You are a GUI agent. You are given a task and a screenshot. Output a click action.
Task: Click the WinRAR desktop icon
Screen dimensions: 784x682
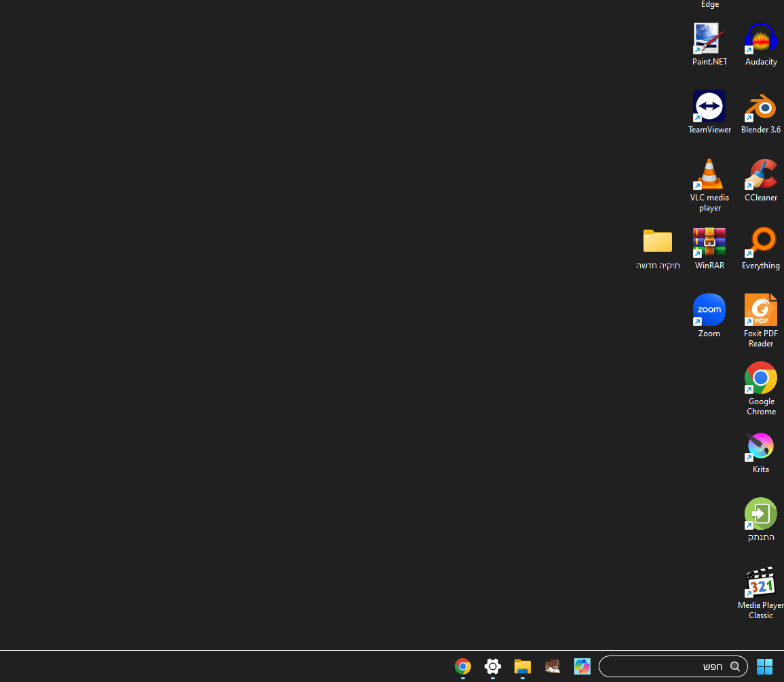click(709, 249)
